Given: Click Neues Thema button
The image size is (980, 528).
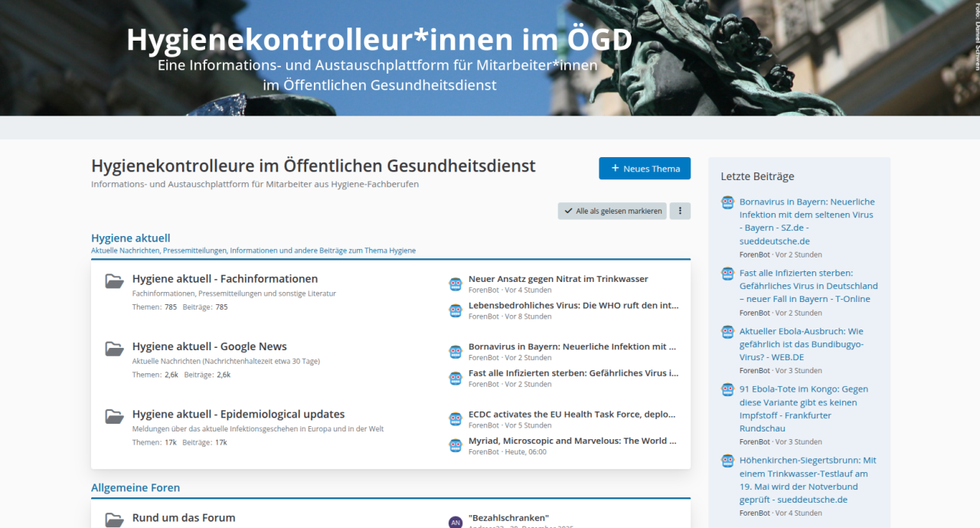Looking at the screenshot, I should point(645,169).
